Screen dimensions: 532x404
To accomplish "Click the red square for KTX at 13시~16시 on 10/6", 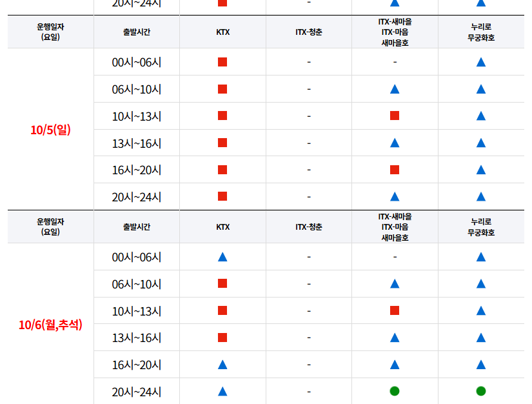I will (222, 338).
